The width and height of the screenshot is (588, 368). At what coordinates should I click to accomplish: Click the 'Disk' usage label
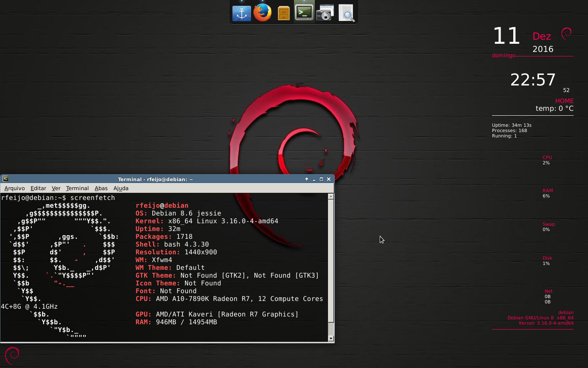[547, 258]
